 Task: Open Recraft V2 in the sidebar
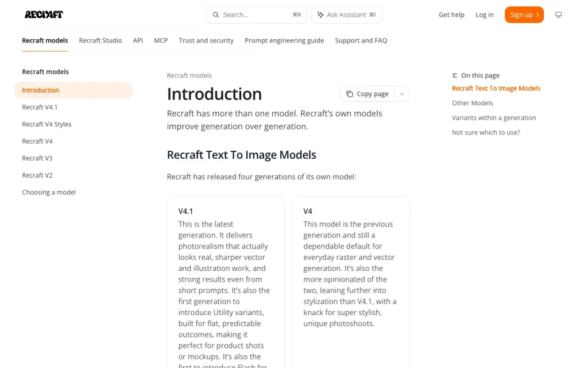[37, 175]
